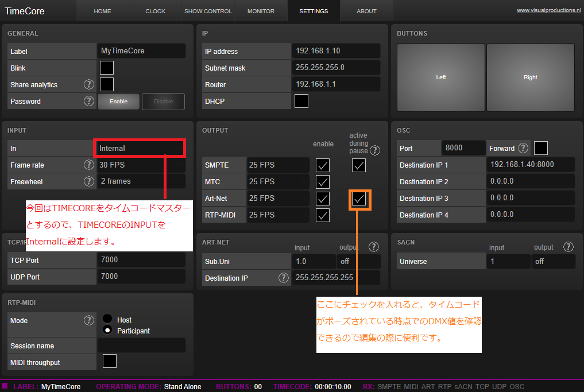
Task: Disable the MTC output checkbox
Action: [x=323, y=182]
